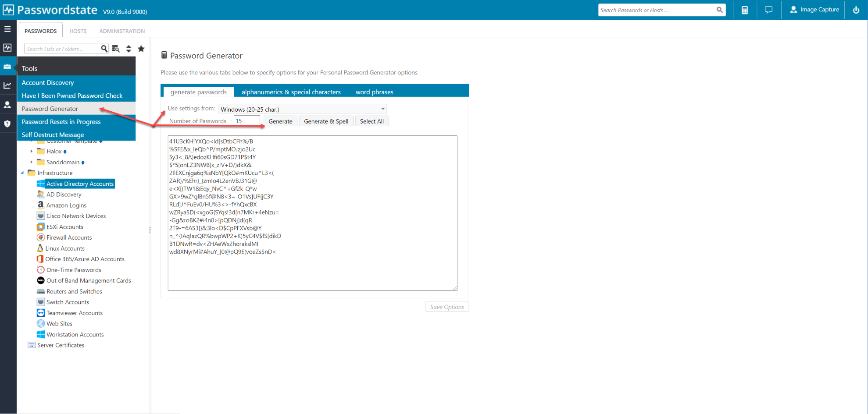Open the Tools briefcase icon in sidebar
The height and width of the screenshot is (414, 868).
click(7, 67)
